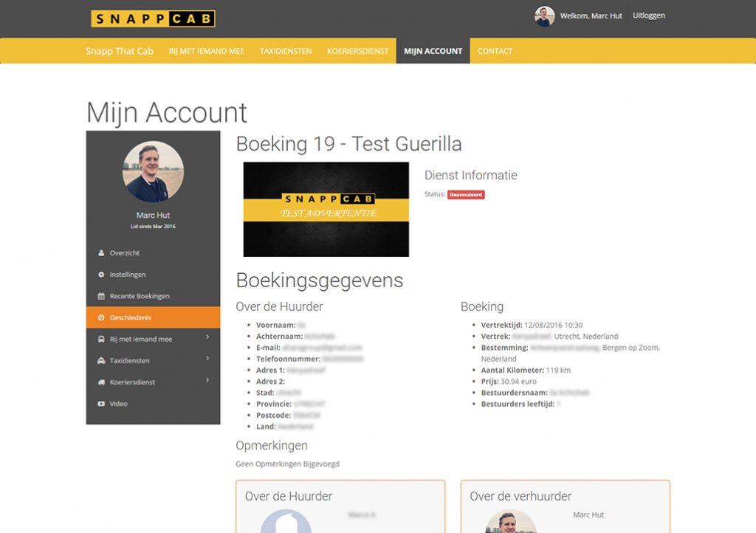The width and height of the screenshot is (756, 533).
Task: Click Marc Hut name under sidebar photo
Action: point(153,216)
